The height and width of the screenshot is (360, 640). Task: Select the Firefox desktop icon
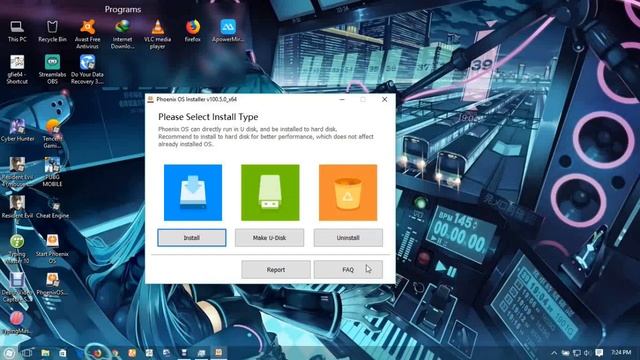point(193,31)
